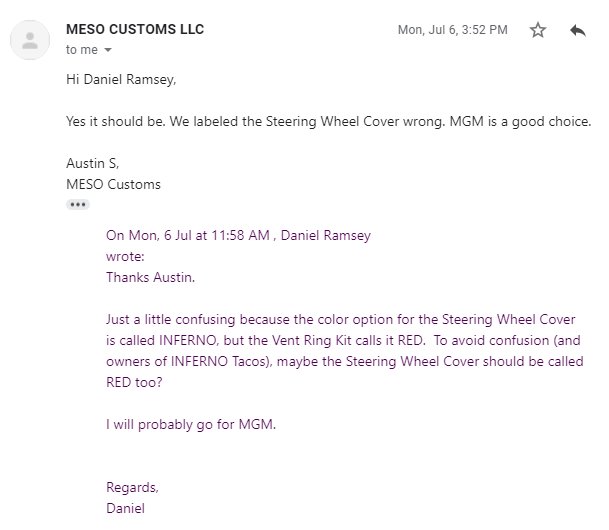Click the quoted text "Thanks Austin."
This screenshot has width=609, height=530.
pyautogui.click(x=151, y=277)
